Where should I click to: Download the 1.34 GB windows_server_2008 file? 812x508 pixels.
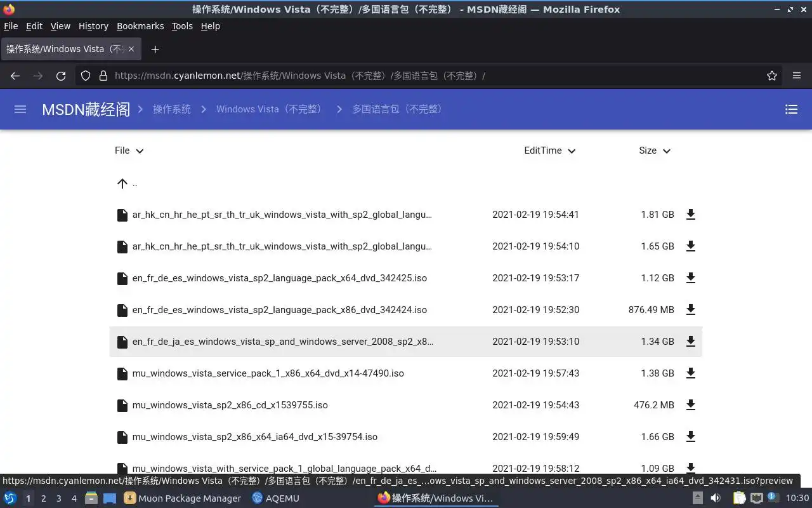click(691, 342)
